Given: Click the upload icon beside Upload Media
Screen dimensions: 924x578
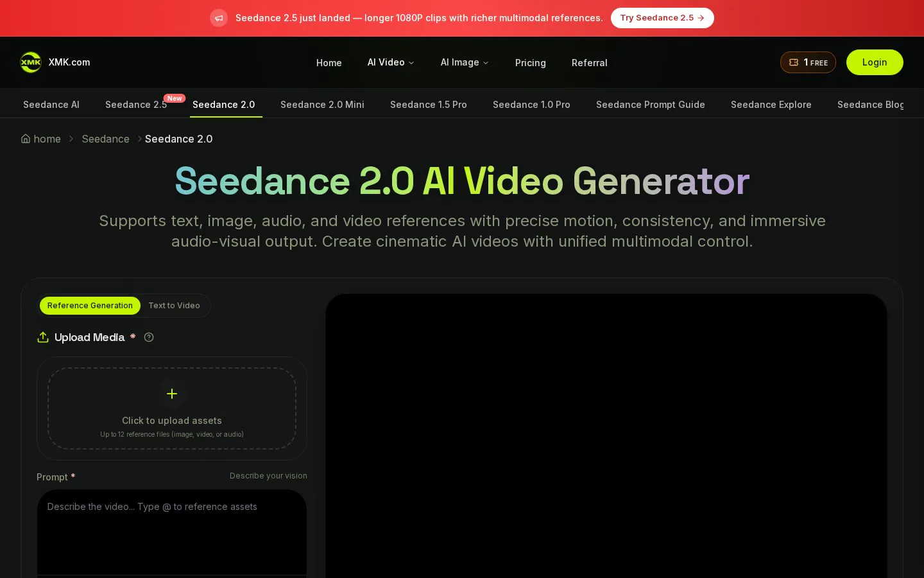Looking at the screenshot, I should (43, 337).
